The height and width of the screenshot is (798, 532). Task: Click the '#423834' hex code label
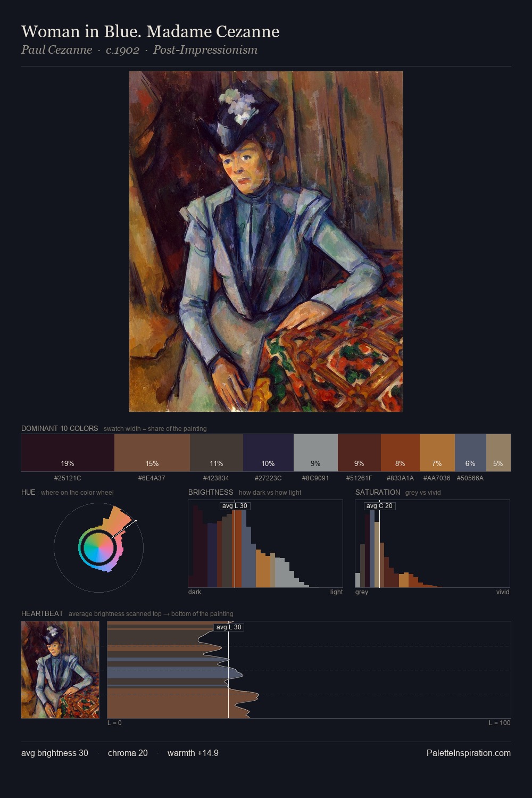pyautogui.click(x=216, y=478)
